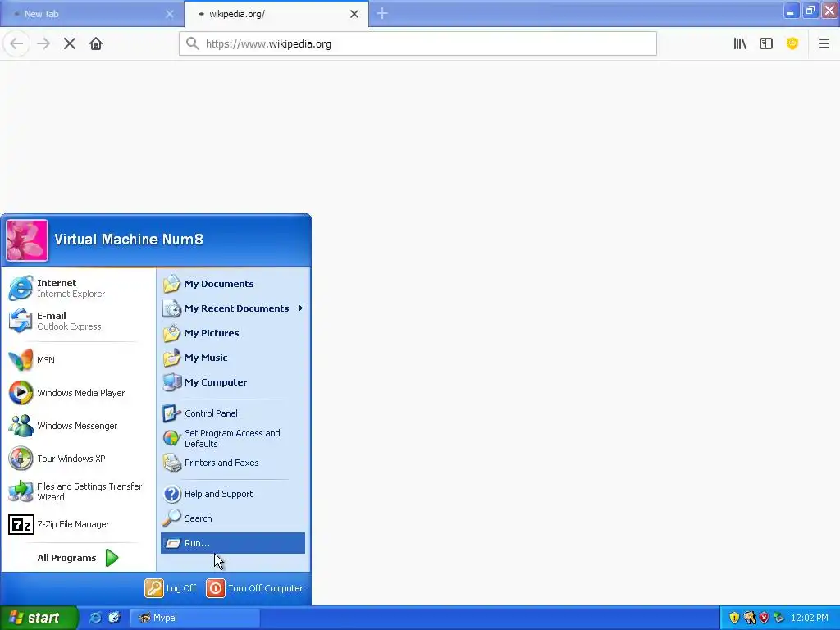Viewport: 840px width, 630px height.
Task: Click the red shield tray icon
Action: pos(765,618)
